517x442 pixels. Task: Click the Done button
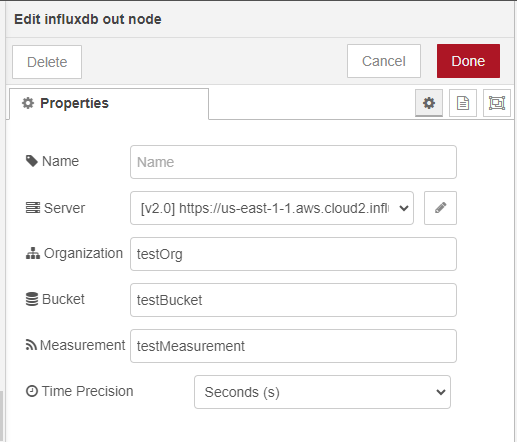pyautogui.click(x=468, y=61)
